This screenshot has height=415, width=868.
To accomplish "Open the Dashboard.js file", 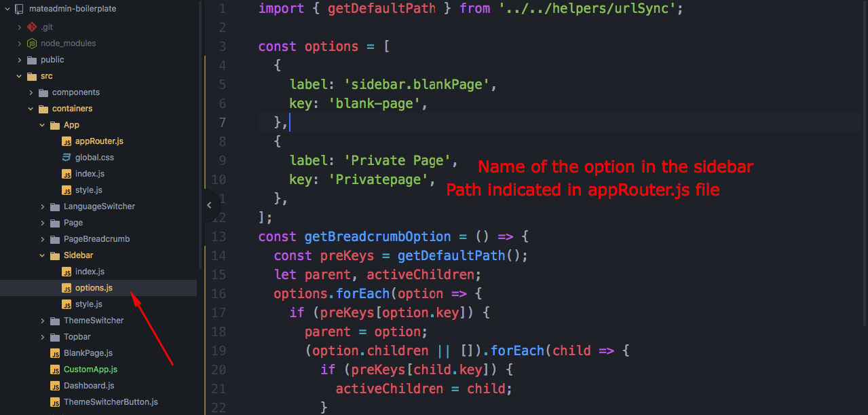I will pos(88,386).
